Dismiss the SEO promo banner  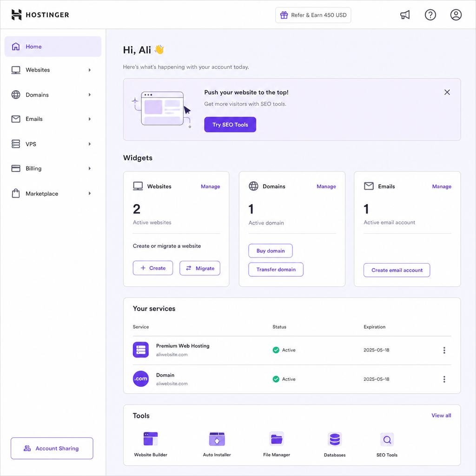(x=447, y=93)
